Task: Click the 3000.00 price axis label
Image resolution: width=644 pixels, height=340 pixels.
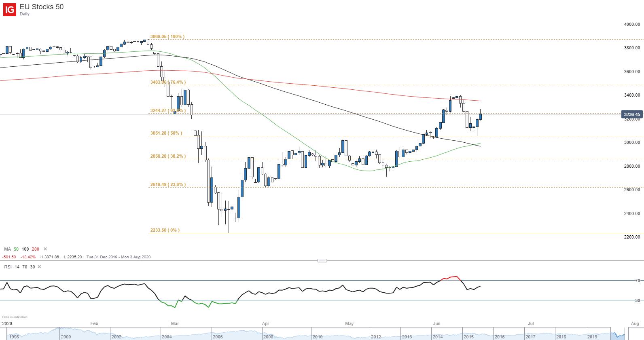Action: pos(632,142)
